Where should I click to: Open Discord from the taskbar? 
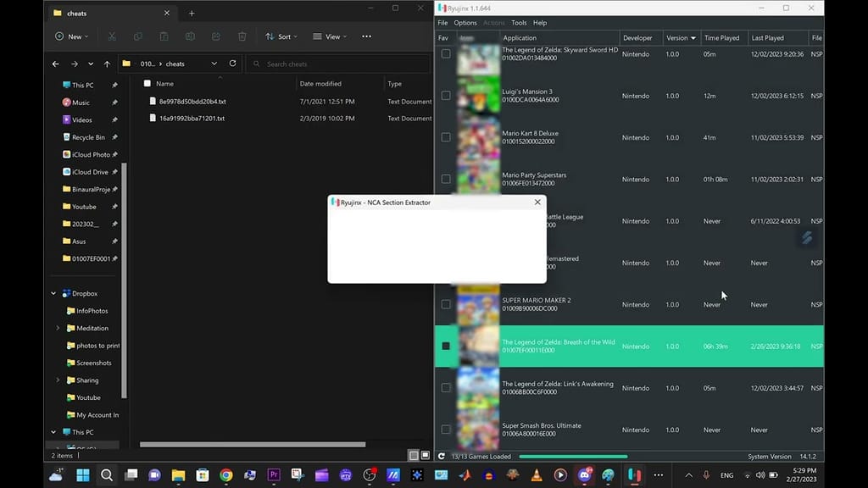[585, 475]
